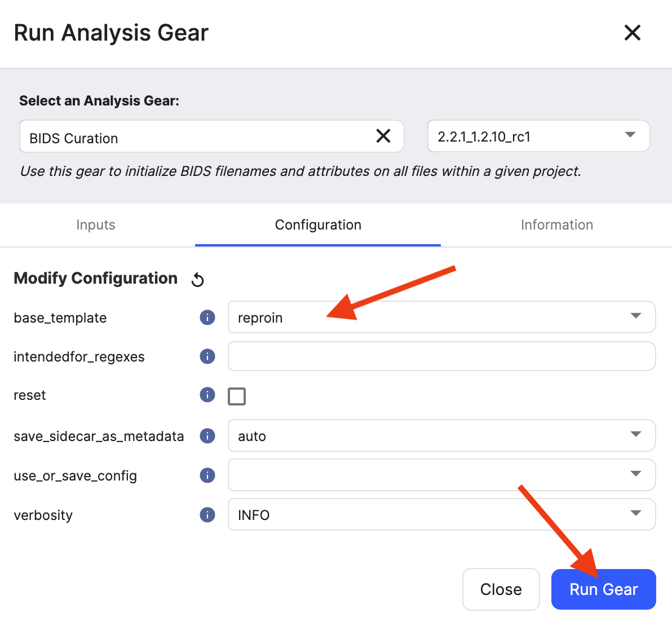This screenshot has width=672, height=626.
Task: Click the Select an Analysis Gear label
Action: pos(99,101)
